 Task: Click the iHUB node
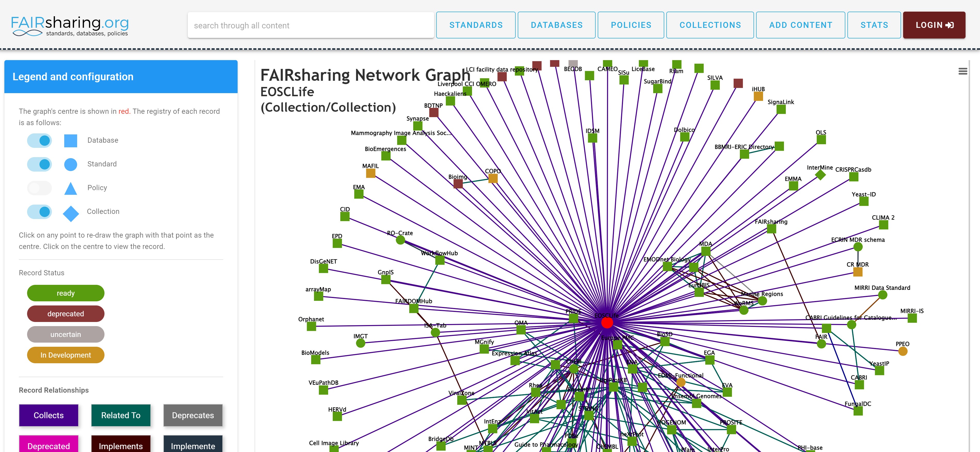click(x=758, y=96)
